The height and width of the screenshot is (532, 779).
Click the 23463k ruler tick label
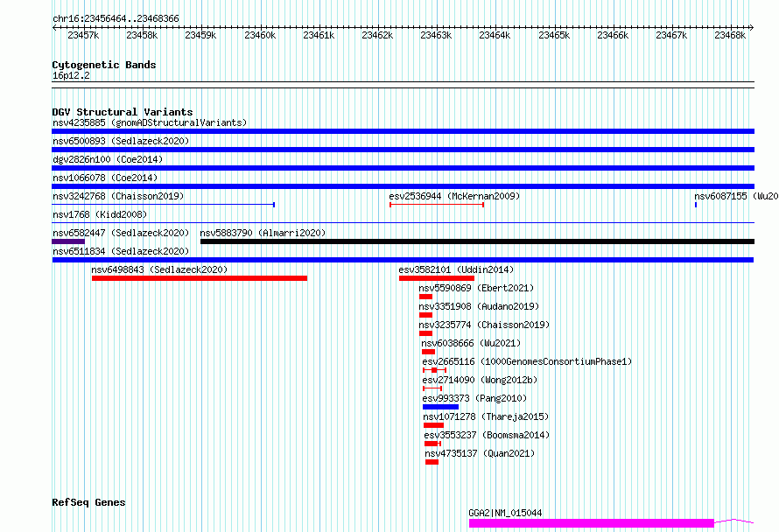436,35
